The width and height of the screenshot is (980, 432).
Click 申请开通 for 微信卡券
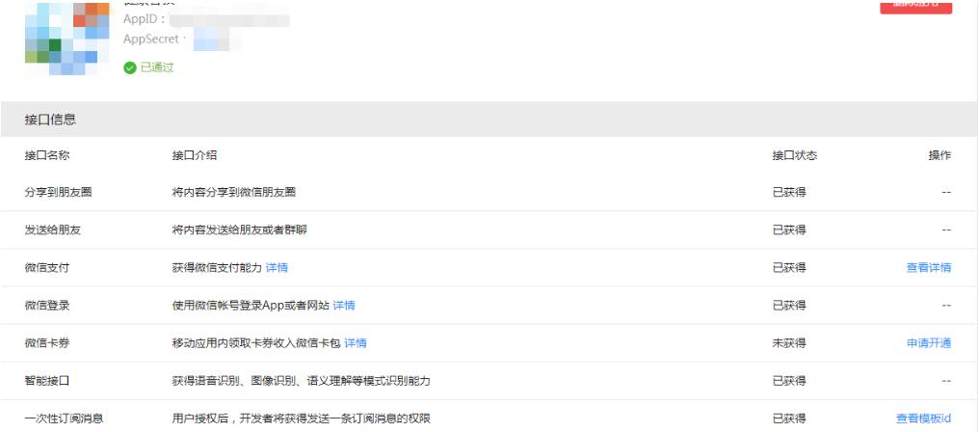(929, 342)
